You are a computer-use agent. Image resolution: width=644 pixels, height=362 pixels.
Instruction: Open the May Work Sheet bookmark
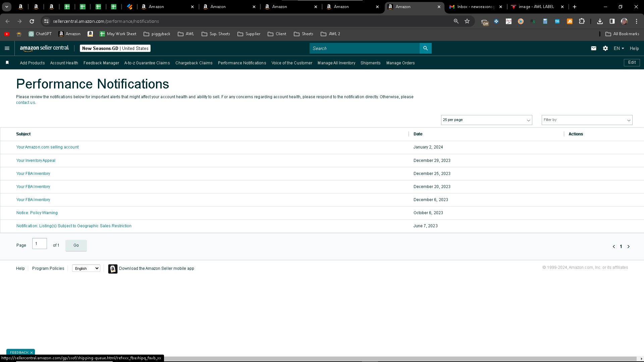(x=118, y=34)
